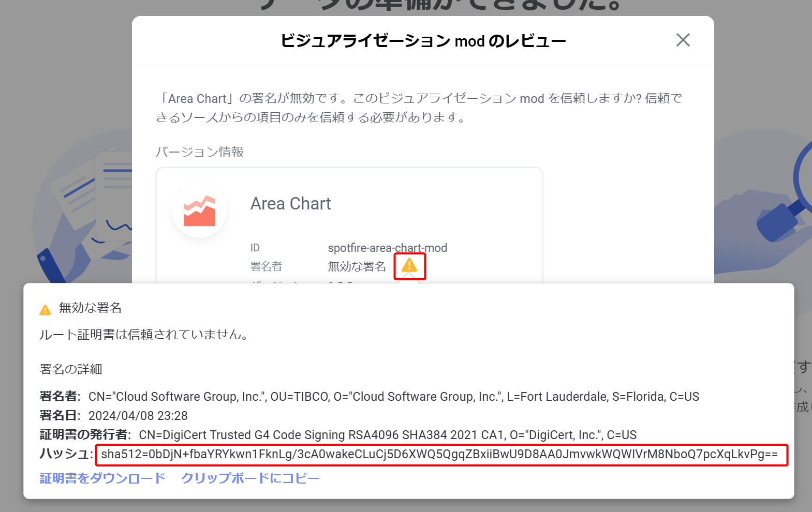Select the sha512 hash value text
This screenshot has height=512, width=812.
(439, 454)
